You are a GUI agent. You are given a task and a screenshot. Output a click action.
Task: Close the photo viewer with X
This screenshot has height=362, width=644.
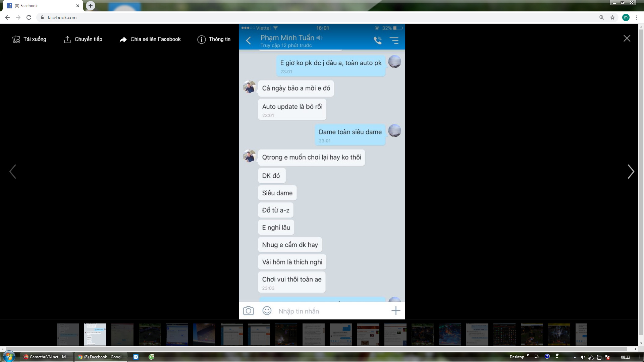pyautogui.click(x=627, y=39)
